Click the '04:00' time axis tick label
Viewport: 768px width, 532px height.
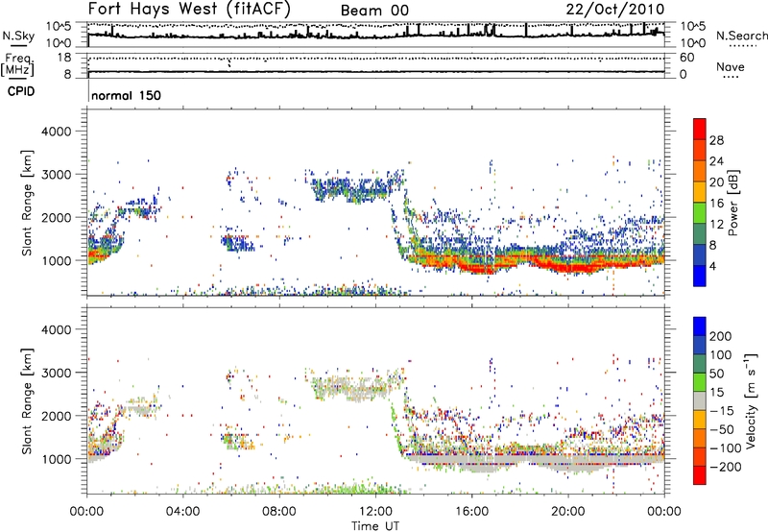click(x=182, y=512)
